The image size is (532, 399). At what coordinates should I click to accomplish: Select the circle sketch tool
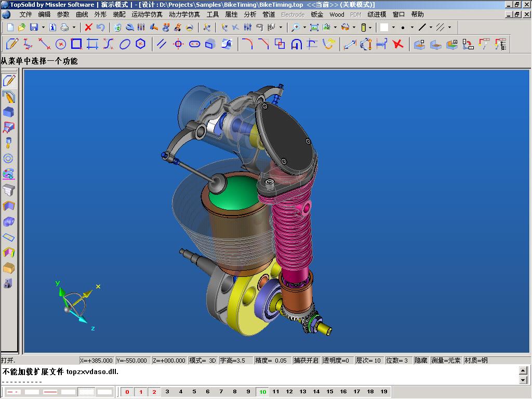[60, 44]
